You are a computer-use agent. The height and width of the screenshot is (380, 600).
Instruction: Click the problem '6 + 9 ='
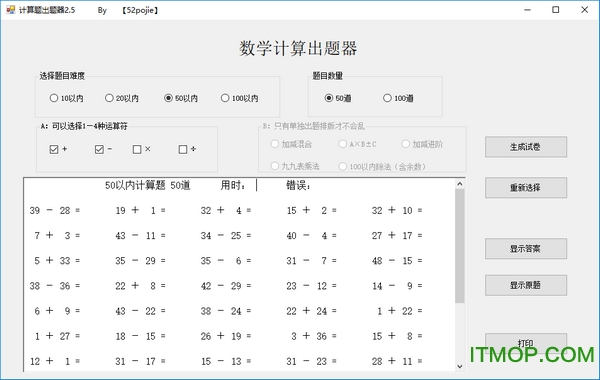coord(57,311)
